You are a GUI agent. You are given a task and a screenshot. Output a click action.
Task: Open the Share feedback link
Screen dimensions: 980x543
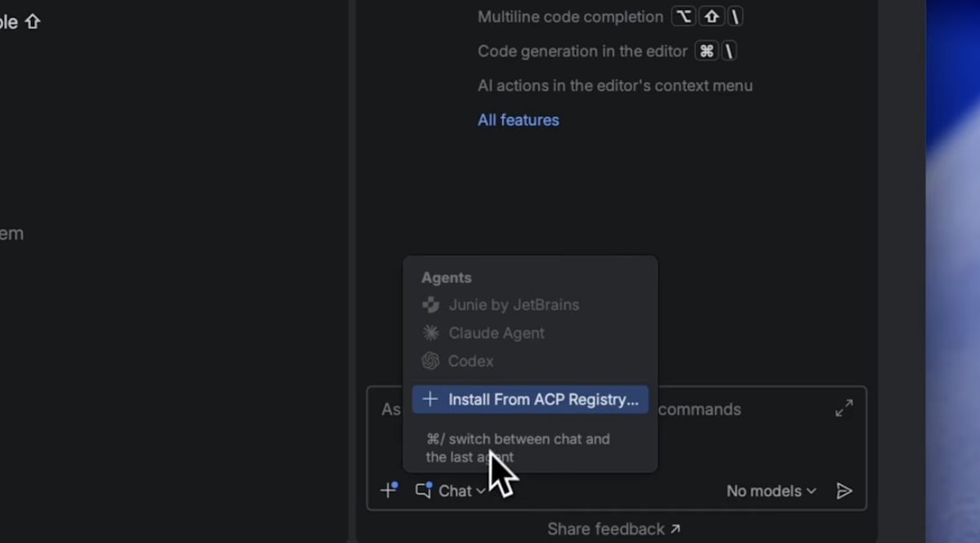pos(613,529)
